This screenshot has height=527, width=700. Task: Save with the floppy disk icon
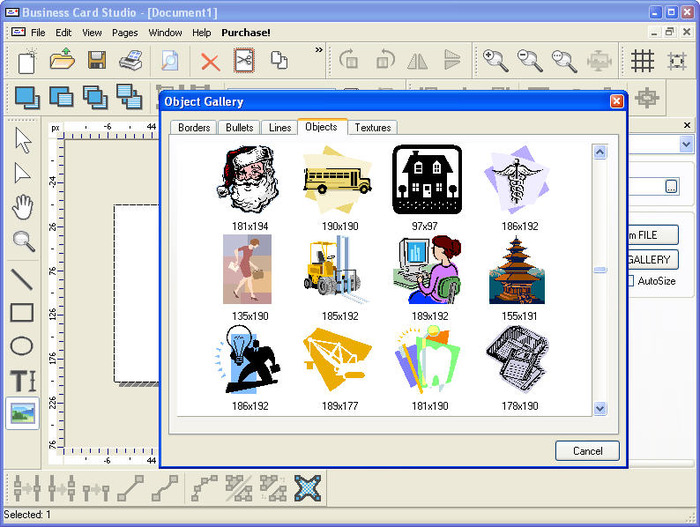pyautogui.click(x=96, y=60)
